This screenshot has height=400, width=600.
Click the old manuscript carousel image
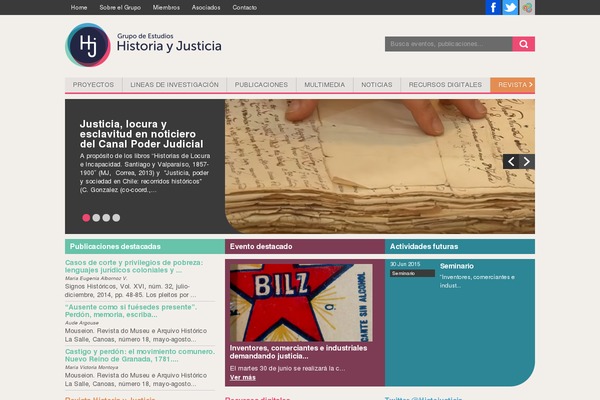380,166
